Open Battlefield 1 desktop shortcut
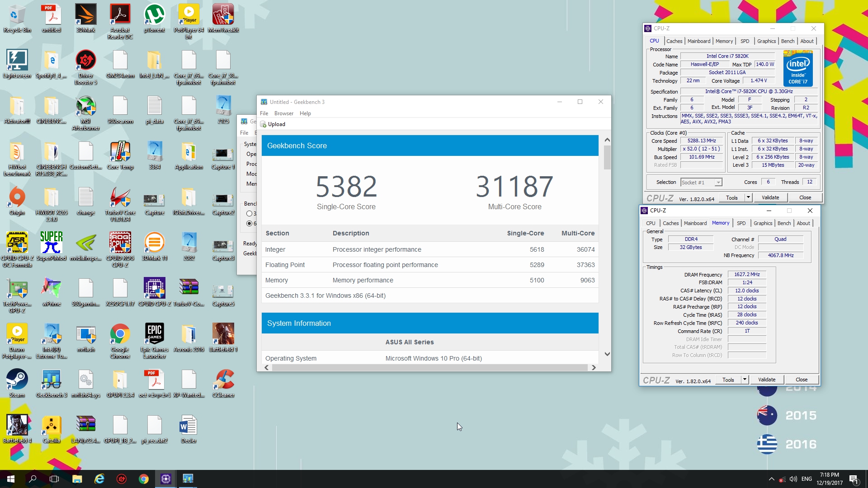The image size is (868, 488). (223, 338)
